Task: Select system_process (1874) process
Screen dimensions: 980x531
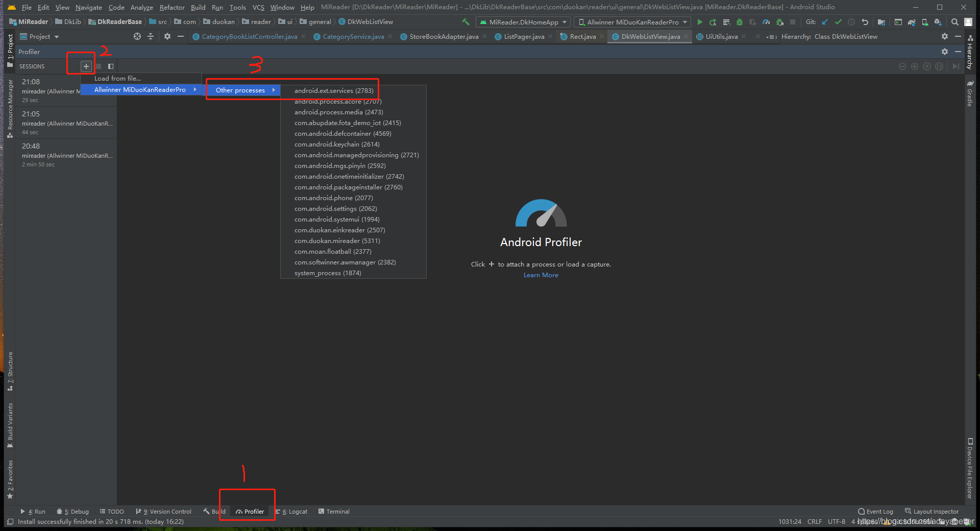Action: (353, 273)
